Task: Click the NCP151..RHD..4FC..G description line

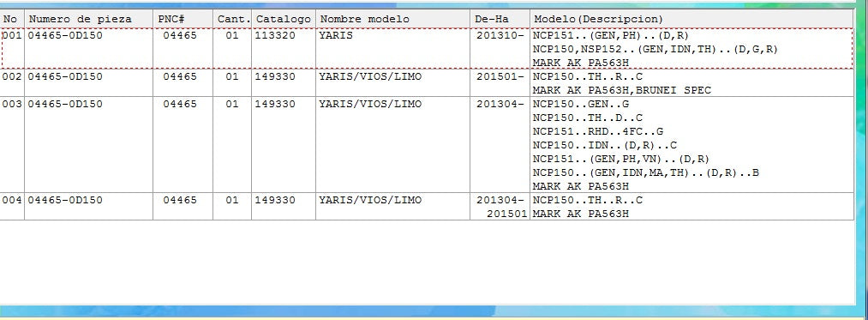Action: coord(598,131)
